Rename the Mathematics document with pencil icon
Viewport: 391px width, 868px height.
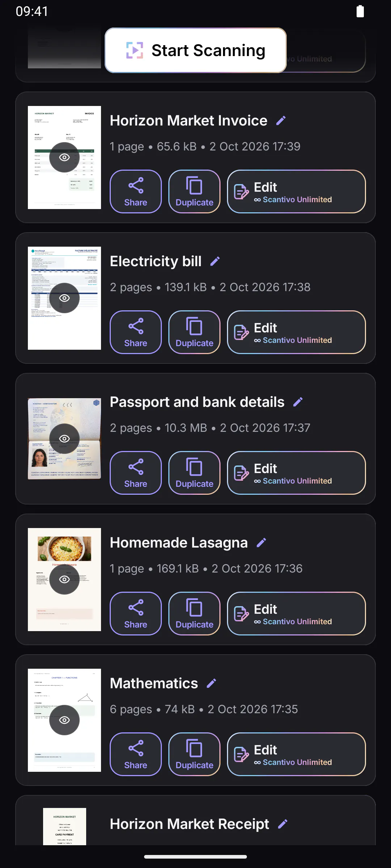point(211,683)
